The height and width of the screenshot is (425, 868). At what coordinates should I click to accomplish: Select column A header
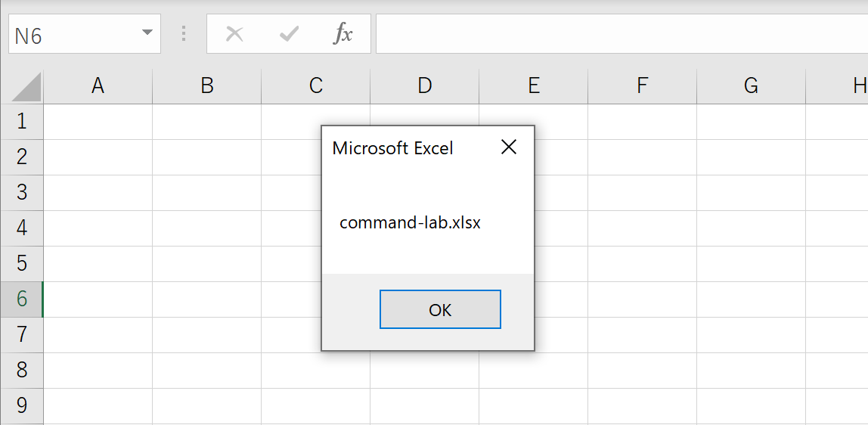tap(98, 86)
